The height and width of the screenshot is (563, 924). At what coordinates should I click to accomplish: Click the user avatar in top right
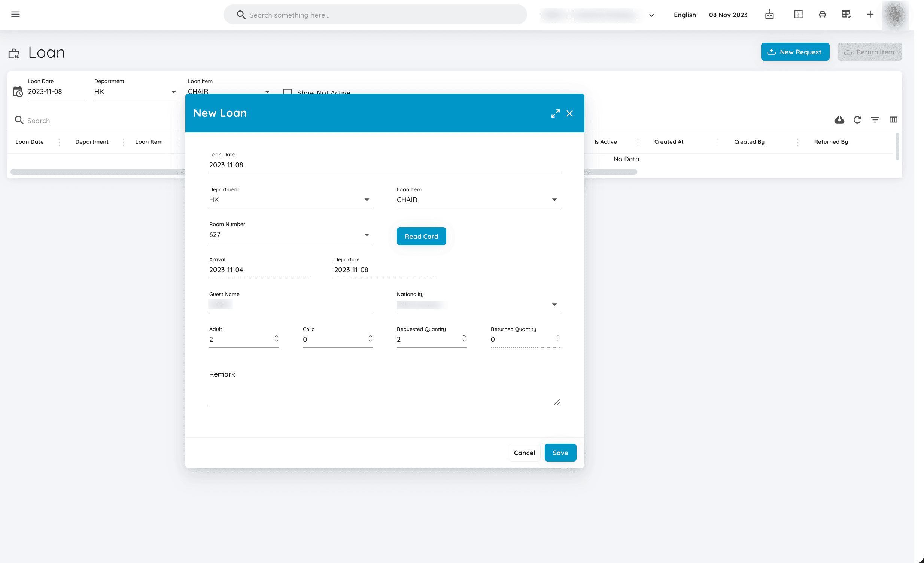pyautogui.click(x=895, y=15)
